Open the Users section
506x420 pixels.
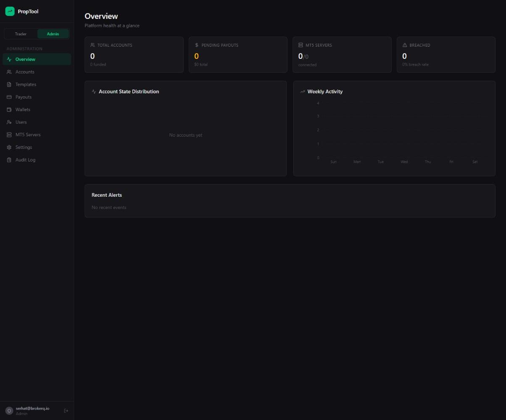37,122
